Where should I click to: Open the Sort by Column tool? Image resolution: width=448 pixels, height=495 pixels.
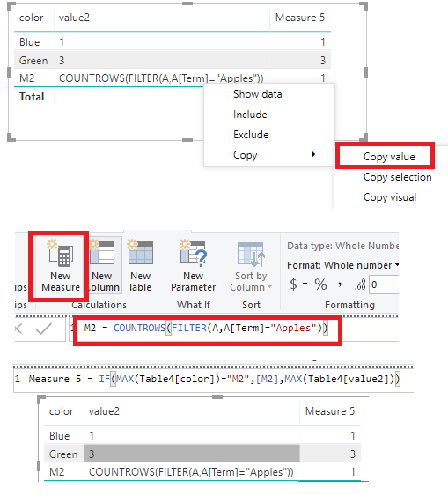tap(251, 267)
